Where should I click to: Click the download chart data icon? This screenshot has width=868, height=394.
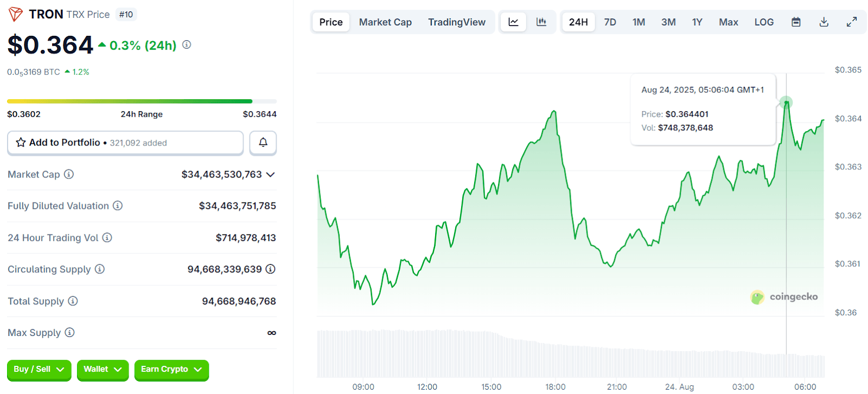point(824,22)
